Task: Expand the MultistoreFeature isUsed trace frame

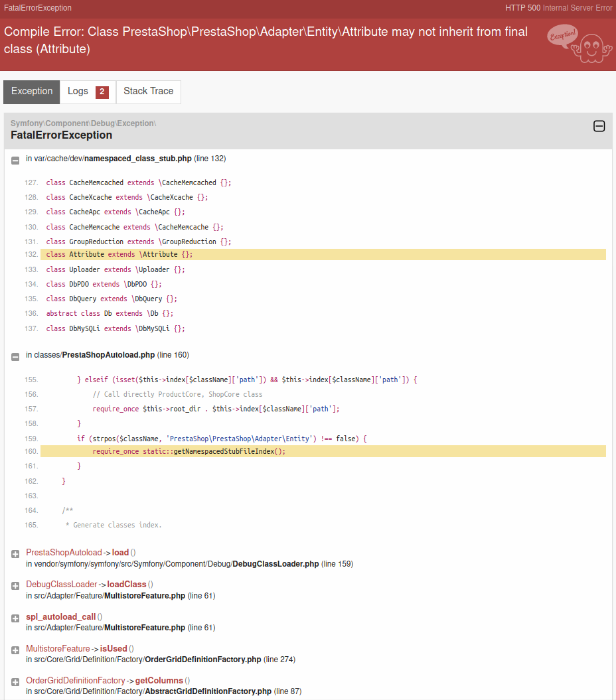Action: tap(15, 650)
